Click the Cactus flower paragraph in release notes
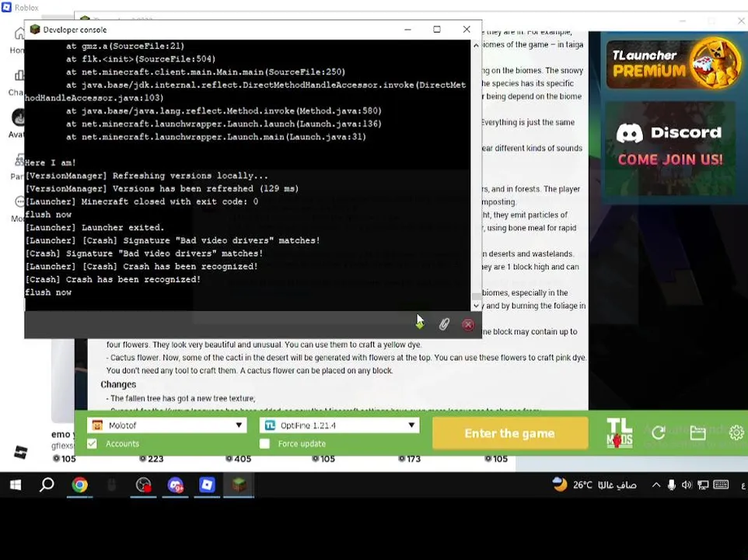 [x=346, y=364]
